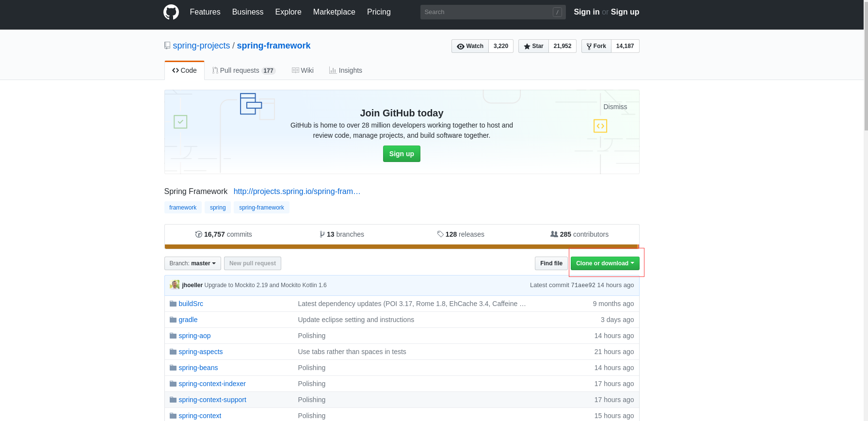This screenshot has height=421, width=868.
Task: Open jhoeller's profile link
Action: click(x=193, y=285)
